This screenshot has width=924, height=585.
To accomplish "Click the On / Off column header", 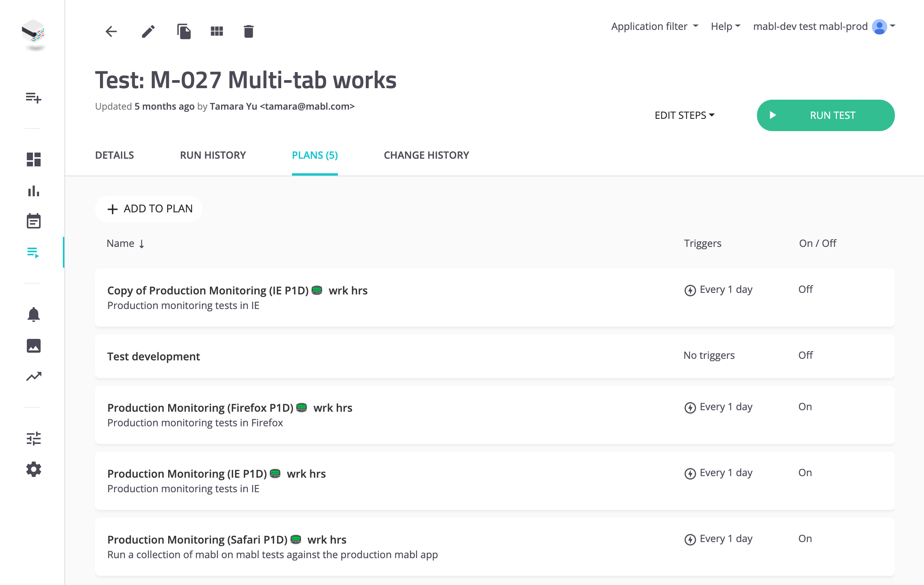I will pos(818,243).
